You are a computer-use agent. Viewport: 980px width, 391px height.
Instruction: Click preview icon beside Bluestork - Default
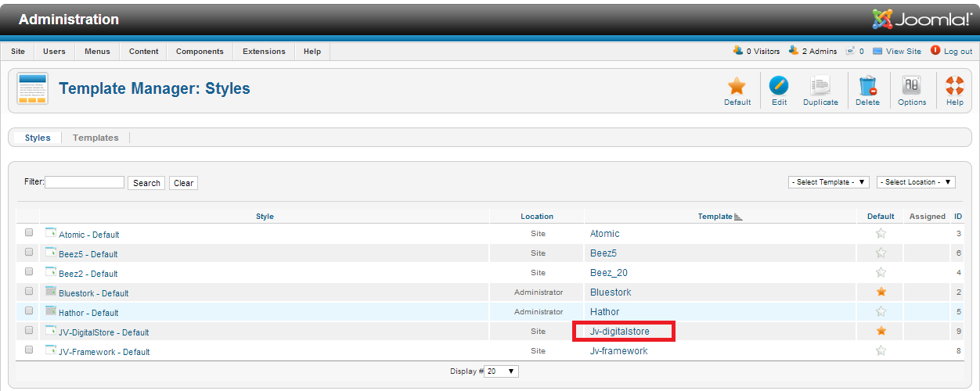[51, 291]
